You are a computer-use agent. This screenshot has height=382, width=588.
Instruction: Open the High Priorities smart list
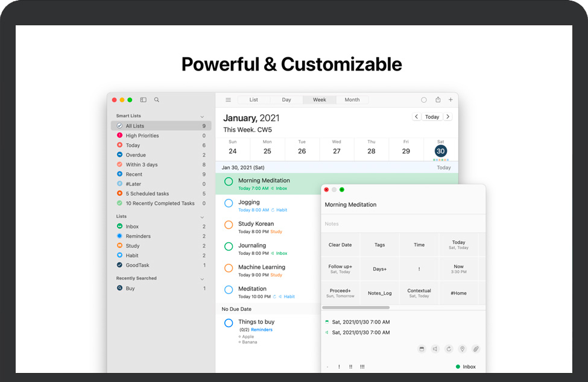(x=161, y=136)
